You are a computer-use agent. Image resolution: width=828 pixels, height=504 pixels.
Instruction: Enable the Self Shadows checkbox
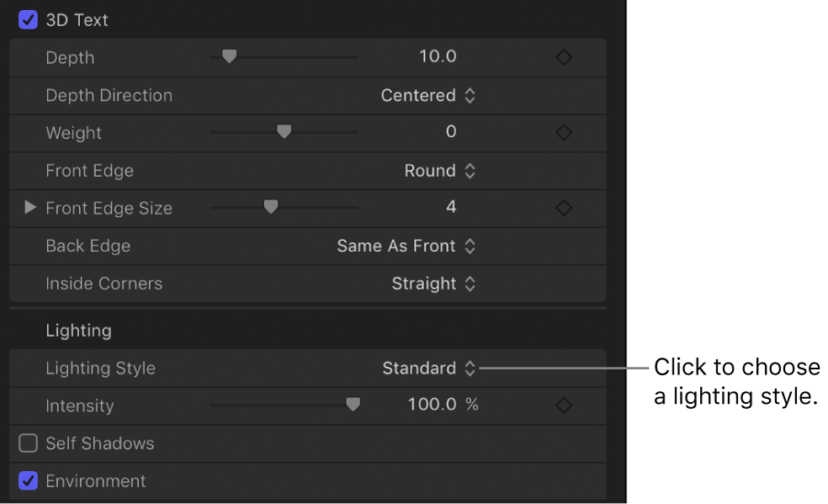[29, 443]
